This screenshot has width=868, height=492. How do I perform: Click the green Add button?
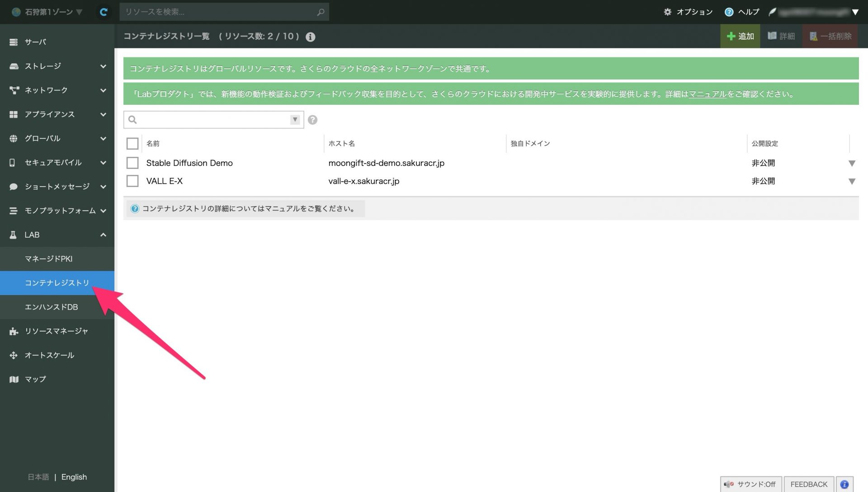click(740, 36)
